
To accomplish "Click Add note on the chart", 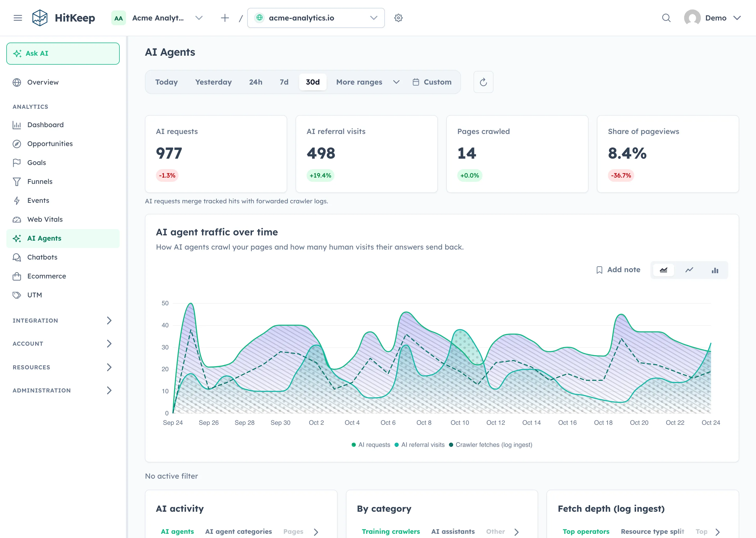I will coord(618,270).
